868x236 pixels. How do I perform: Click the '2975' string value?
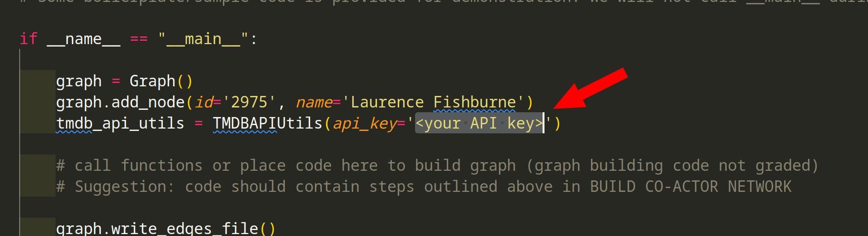248,102
